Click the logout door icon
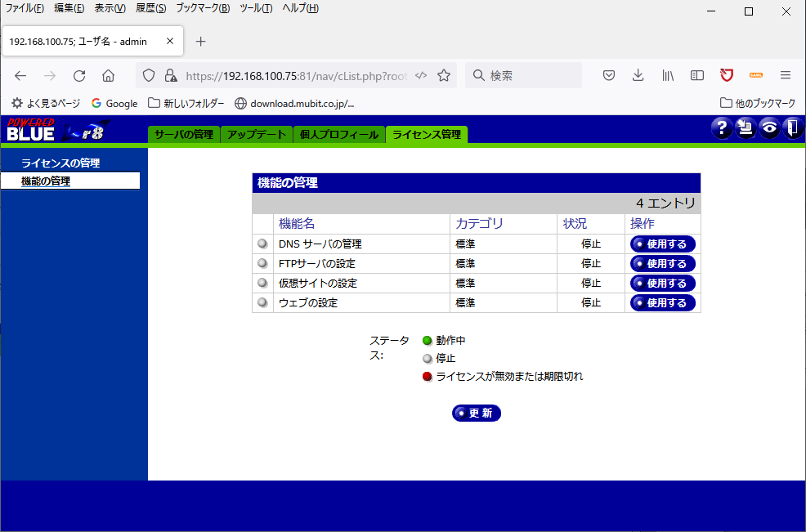806x532 pixels. click(792, 128)
